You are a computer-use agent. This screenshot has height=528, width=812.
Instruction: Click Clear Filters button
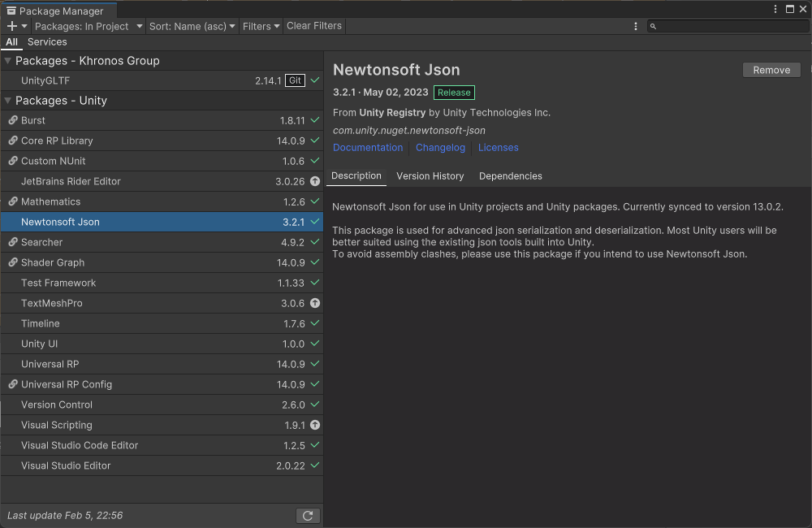313,26
